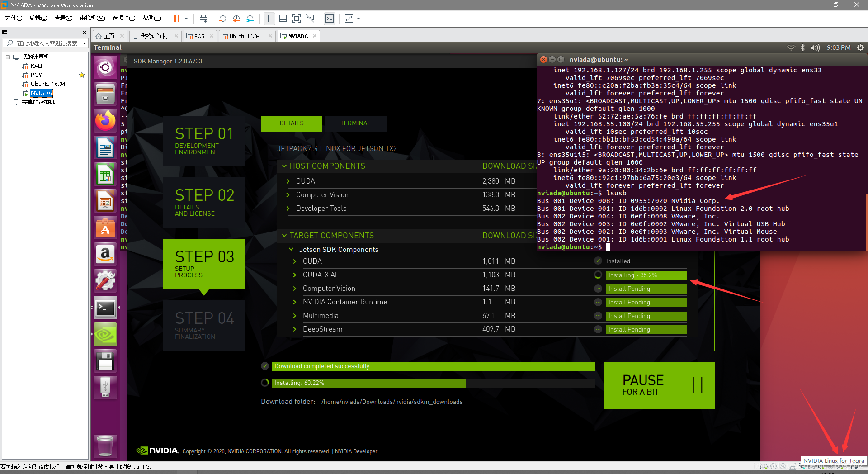Open the volume indicator in top panel
Image resolution: width=868 pixels, height=474 pixels.
(815, 47)
